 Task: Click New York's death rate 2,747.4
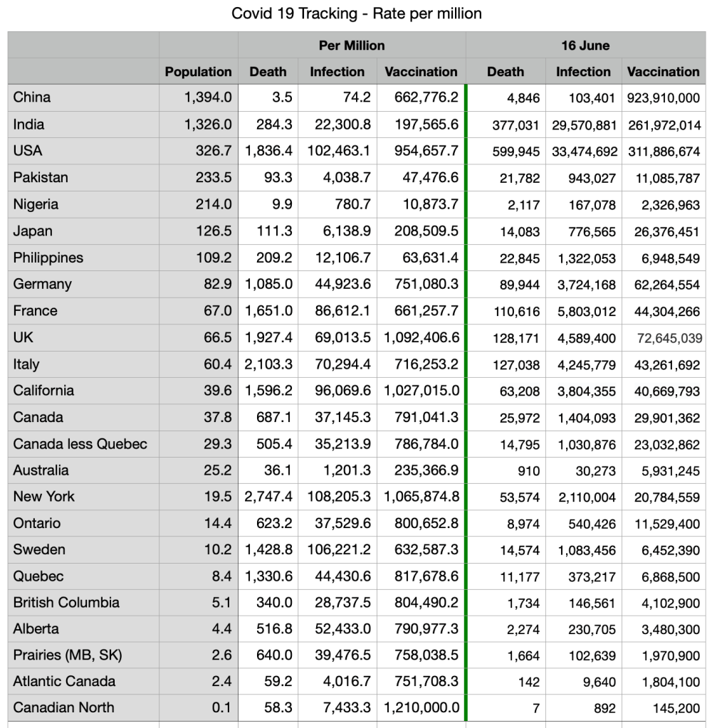[268, 497]
